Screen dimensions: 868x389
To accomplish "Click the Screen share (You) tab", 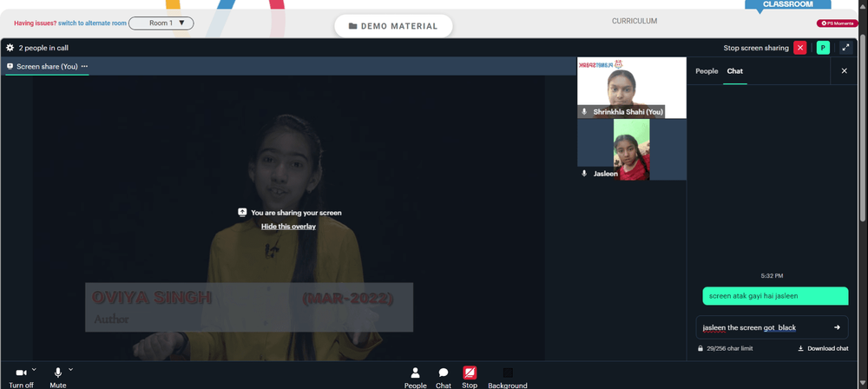I will tap(47, 66).
